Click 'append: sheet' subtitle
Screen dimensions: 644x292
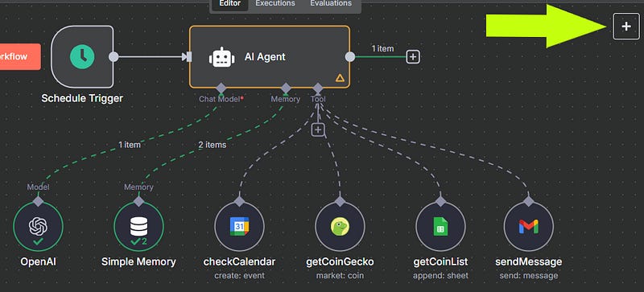pyautogui.click(x=440, y=276)
